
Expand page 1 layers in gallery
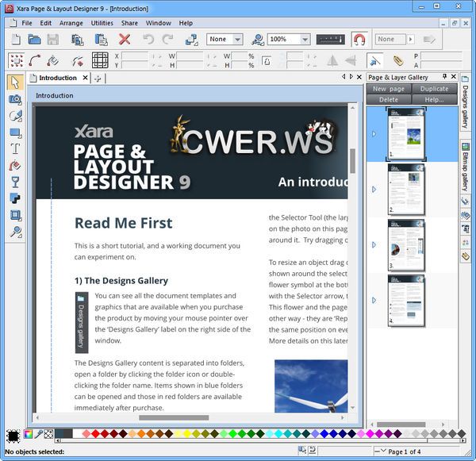374,133
